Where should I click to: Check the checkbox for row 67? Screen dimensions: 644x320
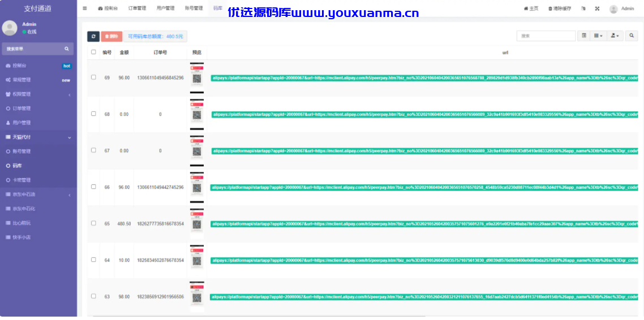[93, 150]
